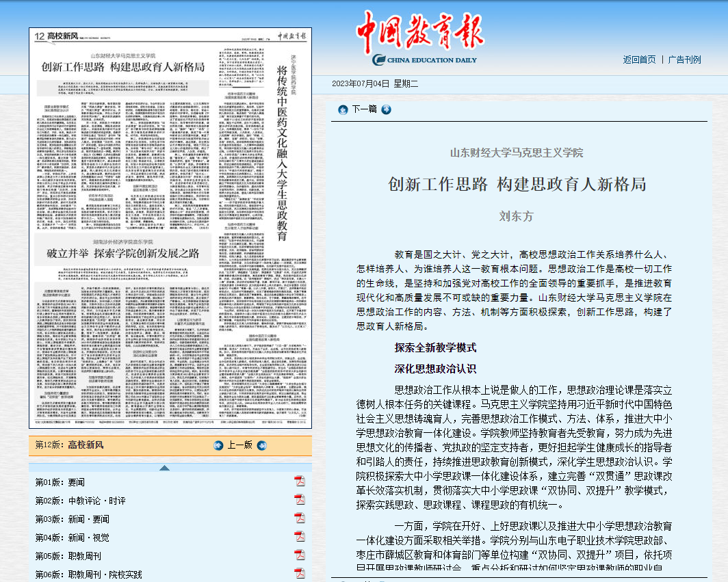This screenshot has width=728, height=582.
Task: Click the down arrow icon after 上一版
Action: (x=261, y=445)
